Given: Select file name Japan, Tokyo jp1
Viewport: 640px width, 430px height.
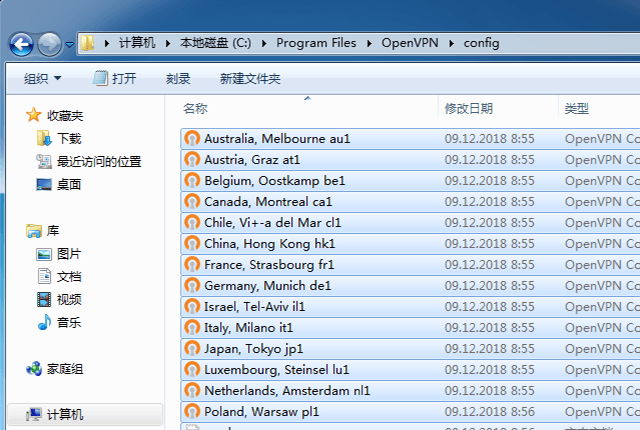Looking at the screenshot, I should click(x=253, y=349).
